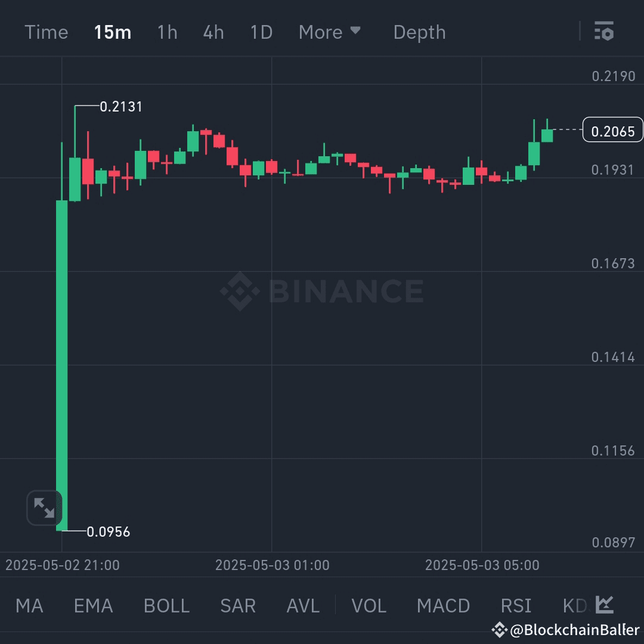Screen dimensions: 644x644
Task: Choose the 1D timeframe
Action: (261, 32)
